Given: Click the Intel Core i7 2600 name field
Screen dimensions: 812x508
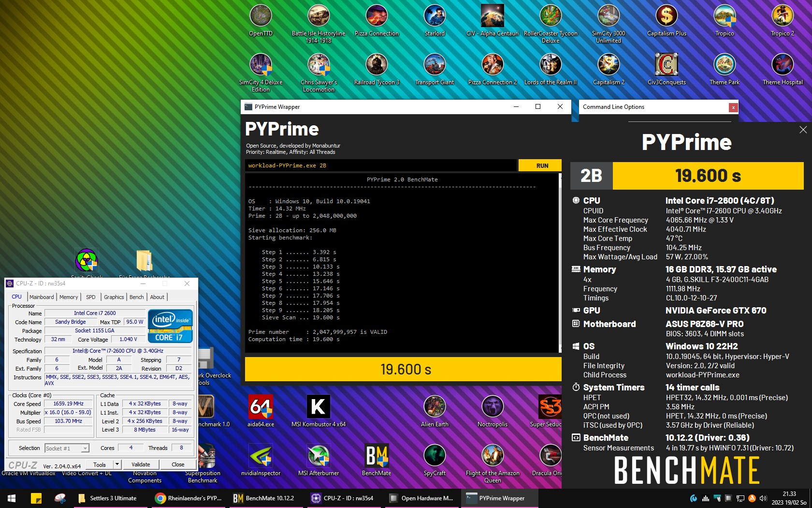Looking at the screenshot, I should (x=95, y=313).
